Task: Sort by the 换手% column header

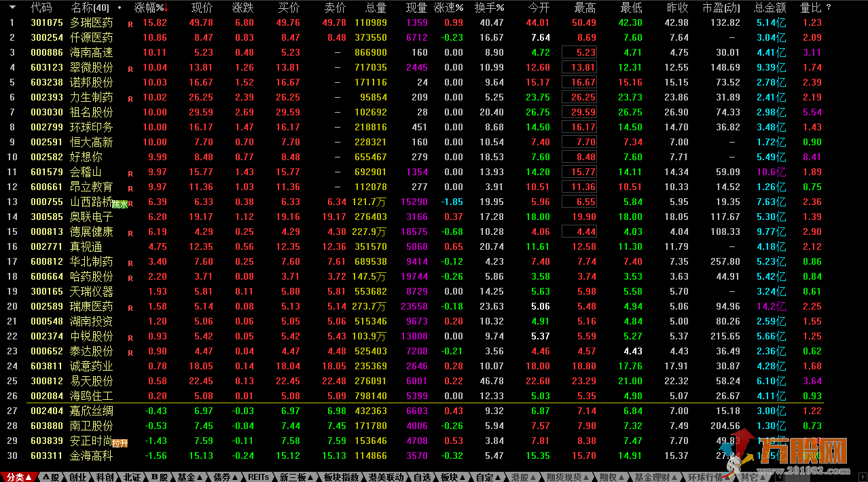Action: click(490, 8)
